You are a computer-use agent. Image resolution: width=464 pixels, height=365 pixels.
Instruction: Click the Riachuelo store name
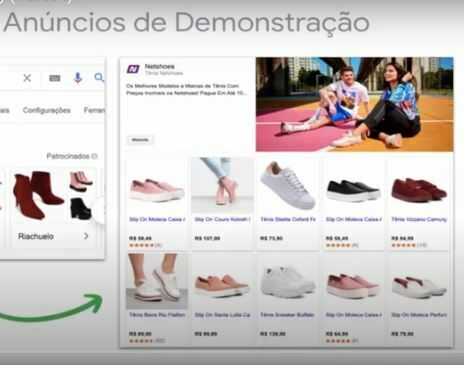(x=36, y=236)
